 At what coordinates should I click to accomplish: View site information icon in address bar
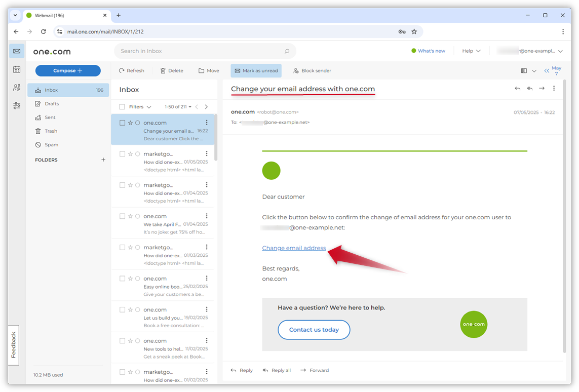59,32
